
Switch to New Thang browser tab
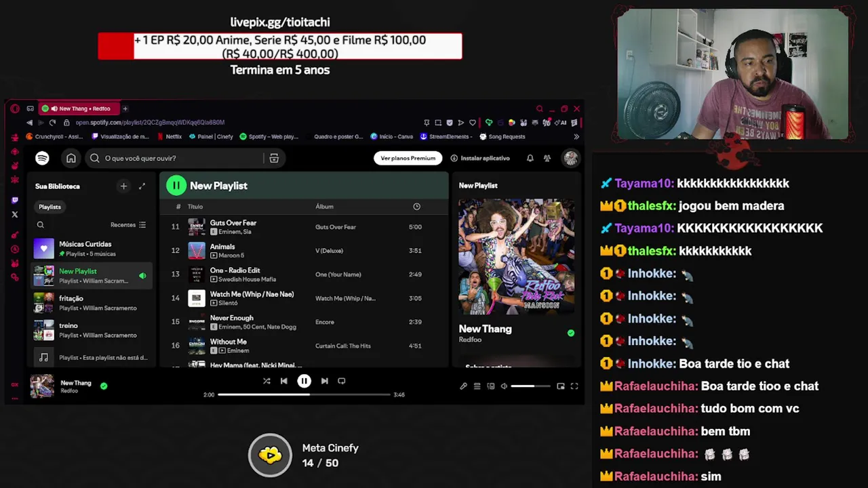pyautogui.click(x=80, y=108)
